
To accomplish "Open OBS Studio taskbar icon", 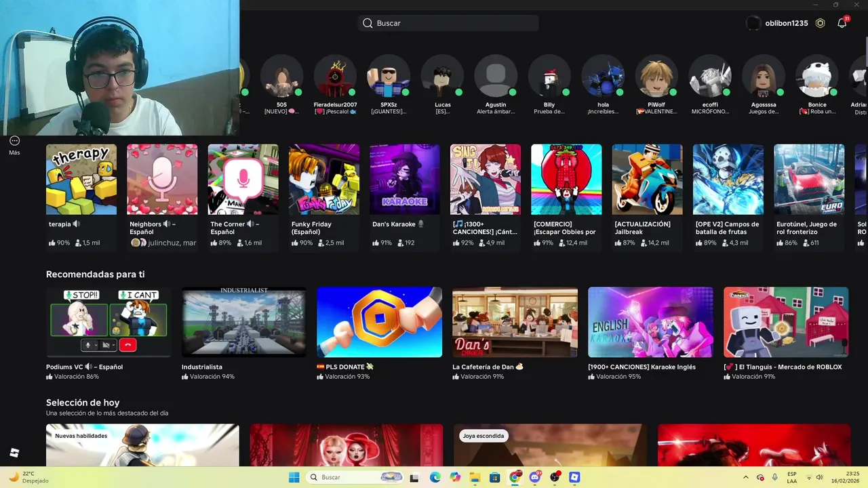I will [555, 477].
